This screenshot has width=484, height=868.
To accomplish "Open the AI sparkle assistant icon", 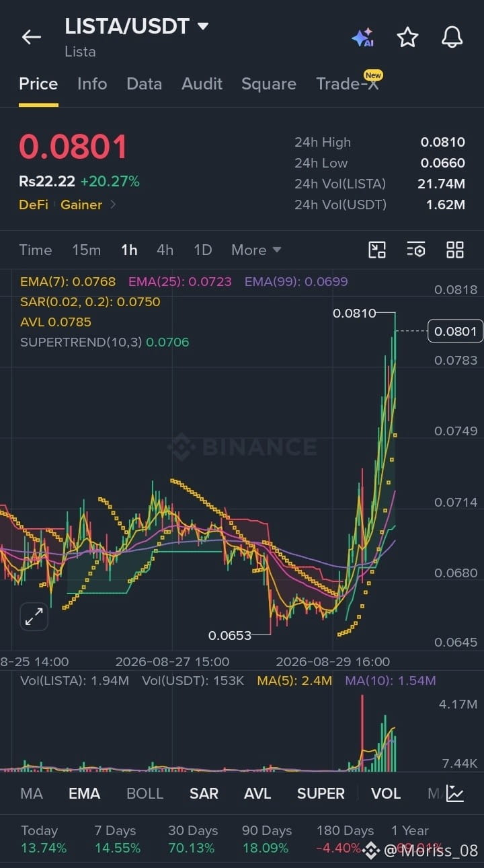I will 362,38.
